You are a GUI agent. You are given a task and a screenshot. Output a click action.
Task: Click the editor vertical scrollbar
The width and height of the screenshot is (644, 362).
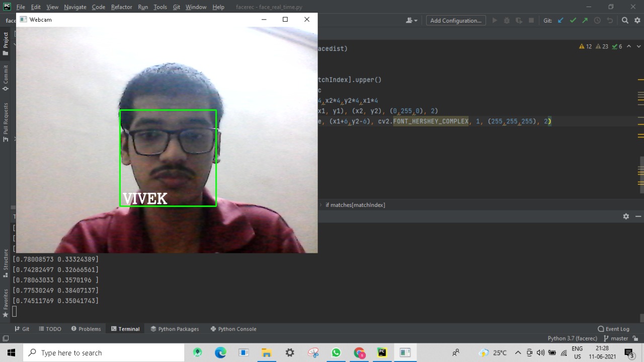pos(641,174)
